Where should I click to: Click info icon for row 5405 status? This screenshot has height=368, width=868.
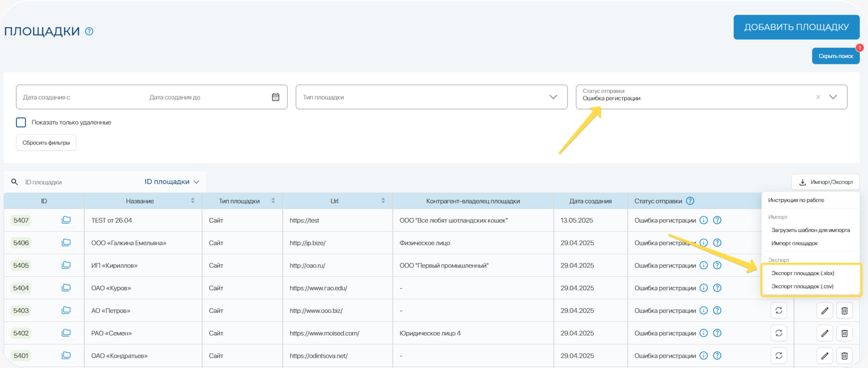[704, 265]
